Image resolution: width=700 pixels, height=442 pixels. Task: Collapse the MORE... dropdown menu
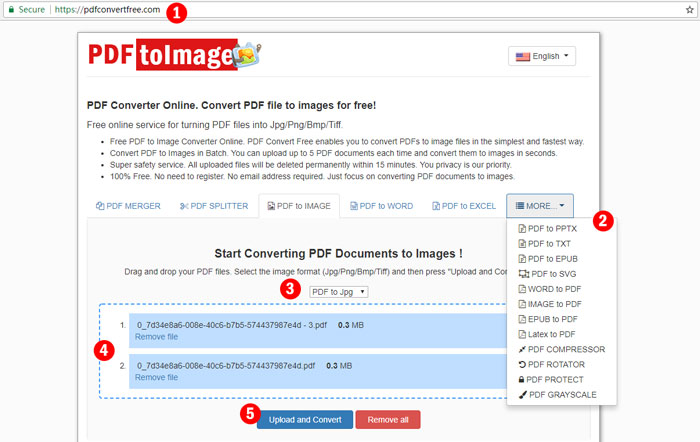(540, 206)
